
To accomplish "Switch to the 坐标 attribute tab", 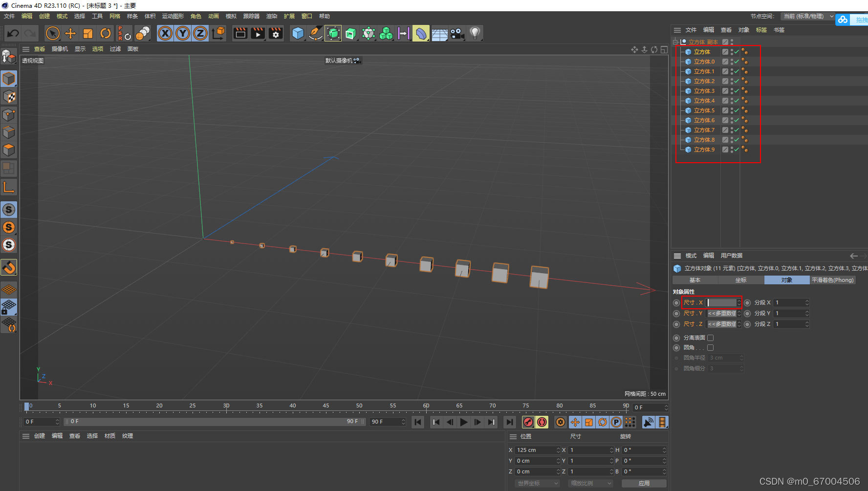I will [741, 280].
